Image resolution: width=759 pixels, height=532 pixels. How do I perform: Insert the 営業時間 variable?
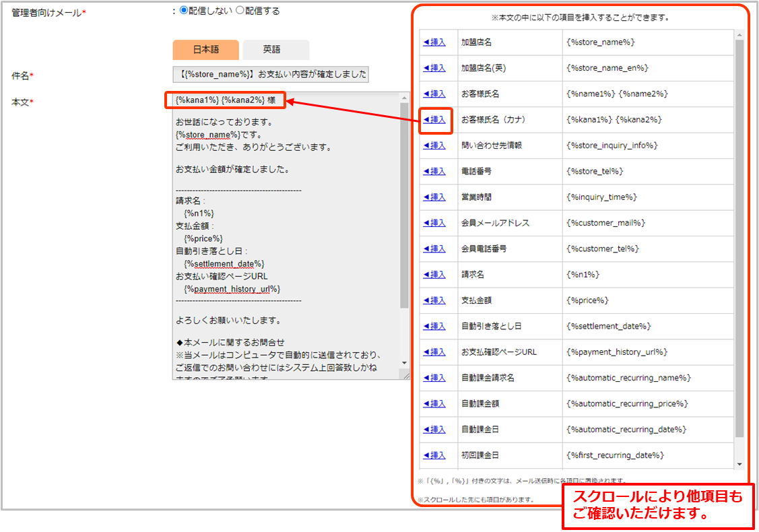click(x=434, y=197)
